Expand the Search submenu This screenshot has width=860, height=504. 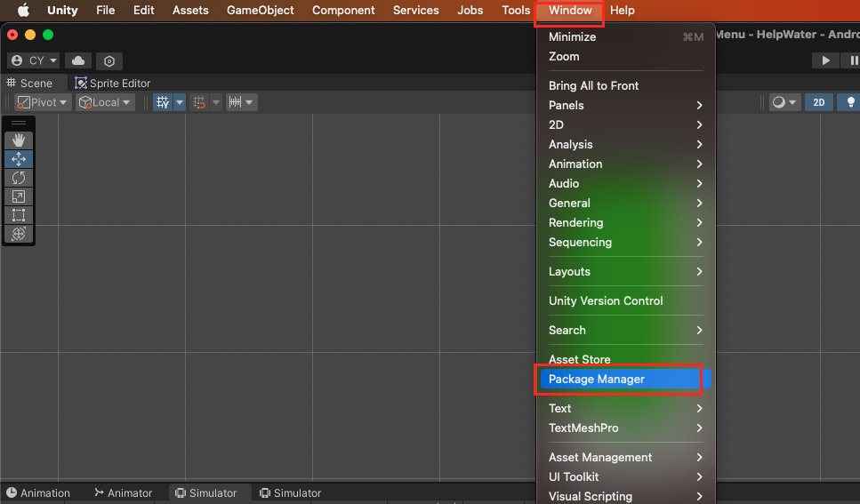626,331
